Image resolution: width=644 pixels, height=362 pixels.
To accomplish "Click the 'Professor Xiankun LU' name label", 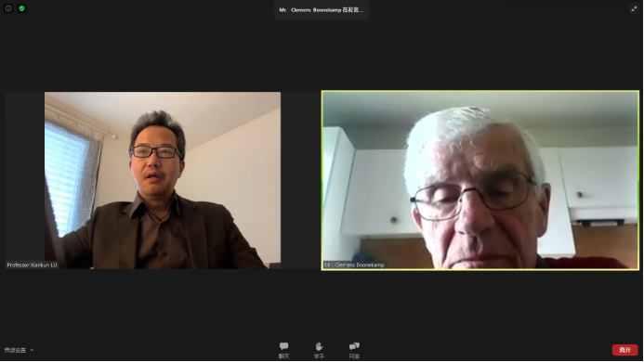I will [x=32, y=265].
